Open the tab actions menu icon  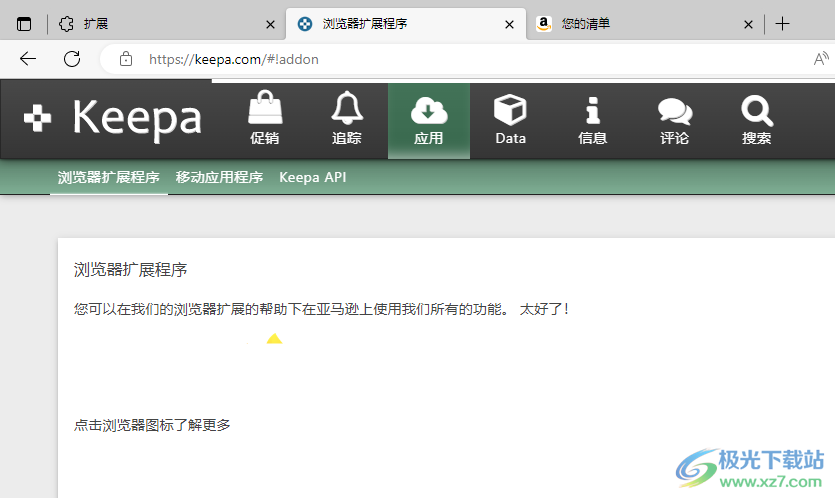click(24, 24)
